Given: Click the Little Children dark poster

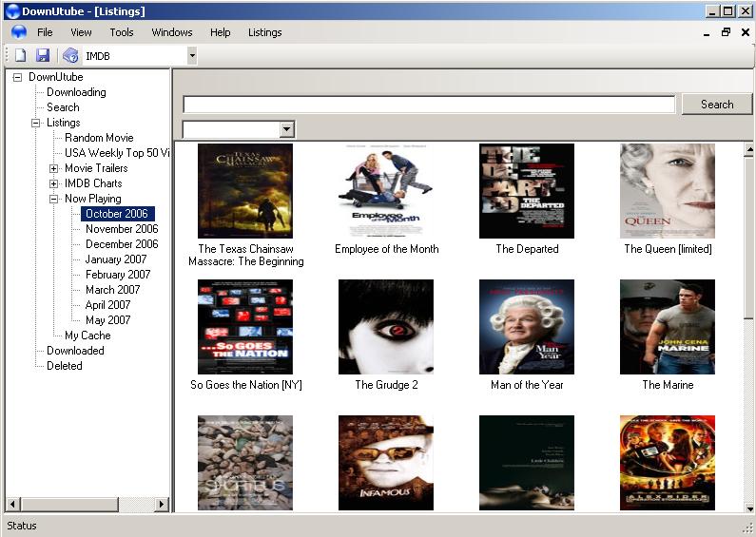Looking at the screenshot, I should pyautogui.click(x=527, y=463).
